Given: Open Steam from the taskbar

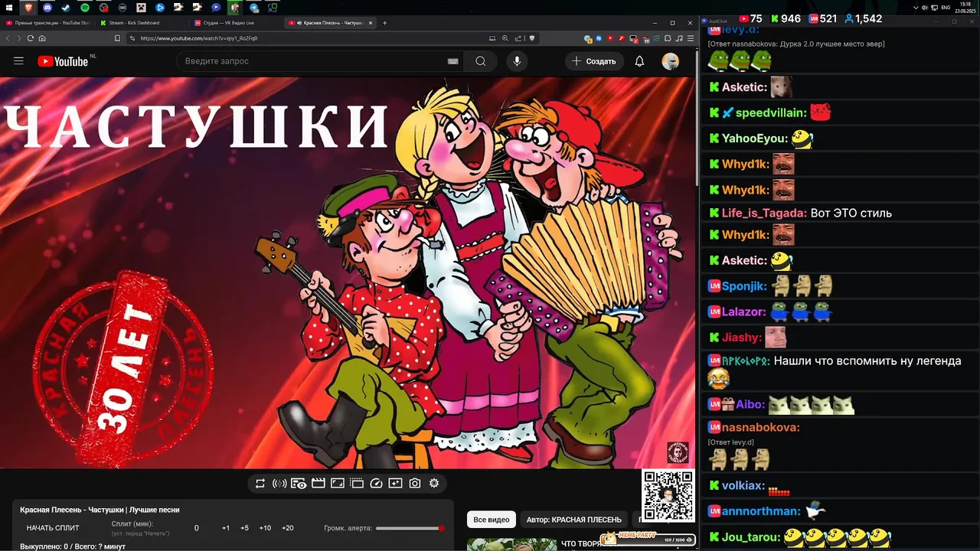Looking at the screenshot, I should point(66,8).
